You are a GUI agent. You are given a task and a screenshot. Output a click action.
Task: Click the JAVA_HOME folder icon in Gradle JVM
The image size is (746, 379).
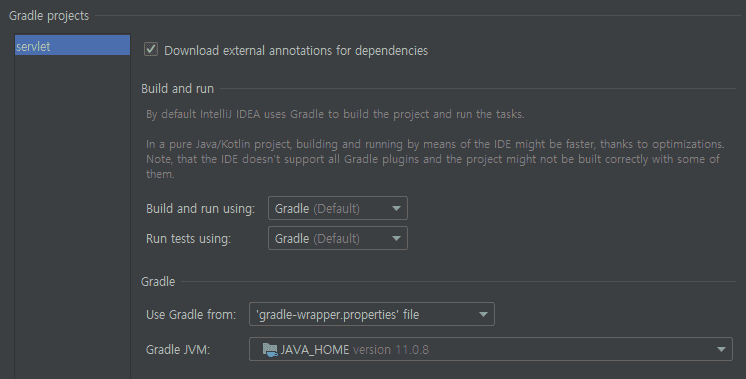(x=270, y=350)
